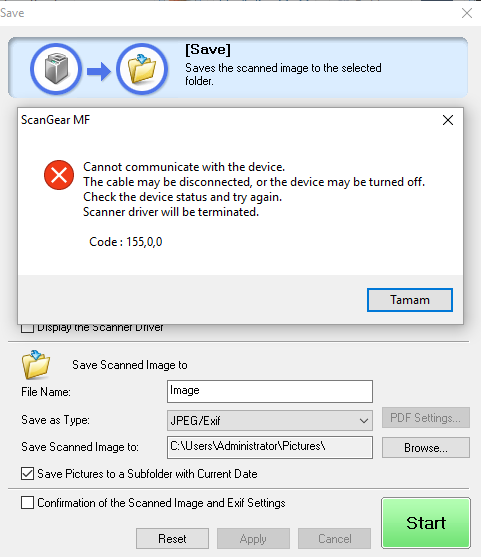Close the ScanGear MF error dialog
Screen dimensions: 481x557
448,120
